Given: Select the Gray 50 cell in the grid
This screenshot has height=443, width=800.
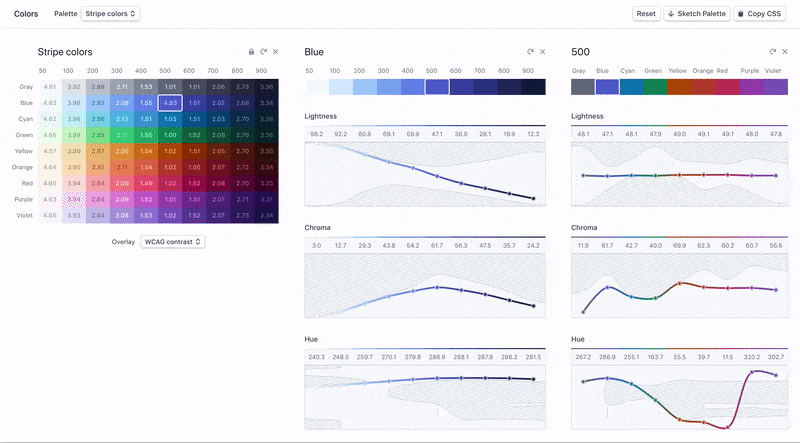Looking at the screenshot, I should click(x=50, y=87).
